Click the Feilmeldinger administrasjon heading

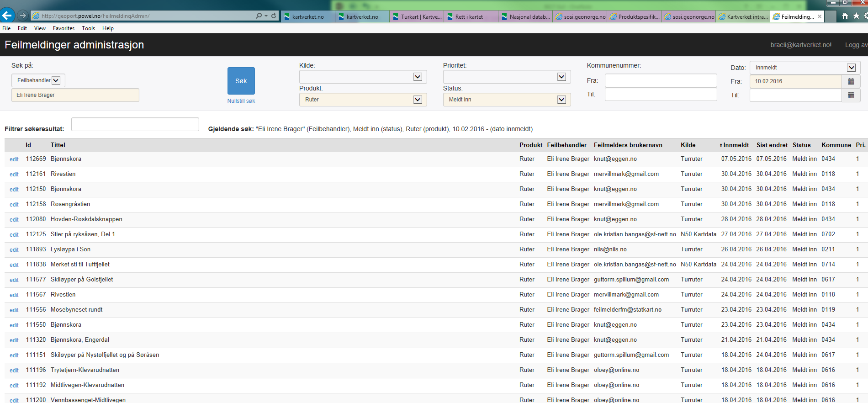coord(74,45)
